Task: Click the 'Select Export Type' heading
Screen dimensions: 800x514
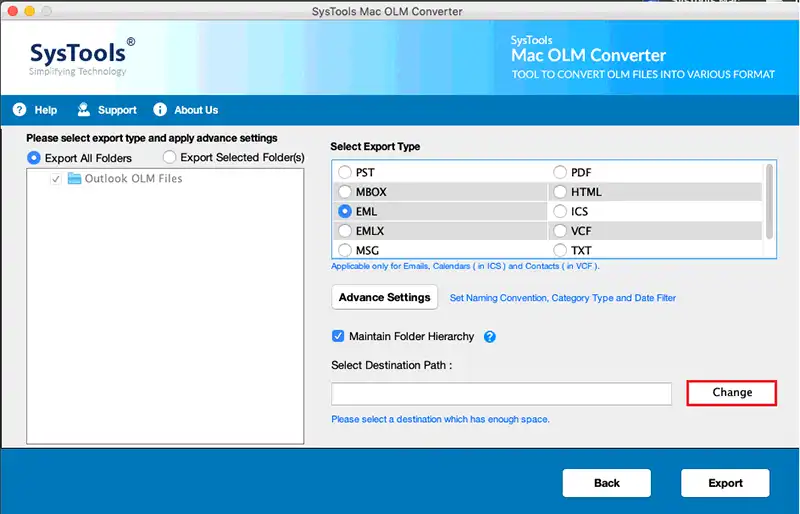Action: [x=375, y=146]
